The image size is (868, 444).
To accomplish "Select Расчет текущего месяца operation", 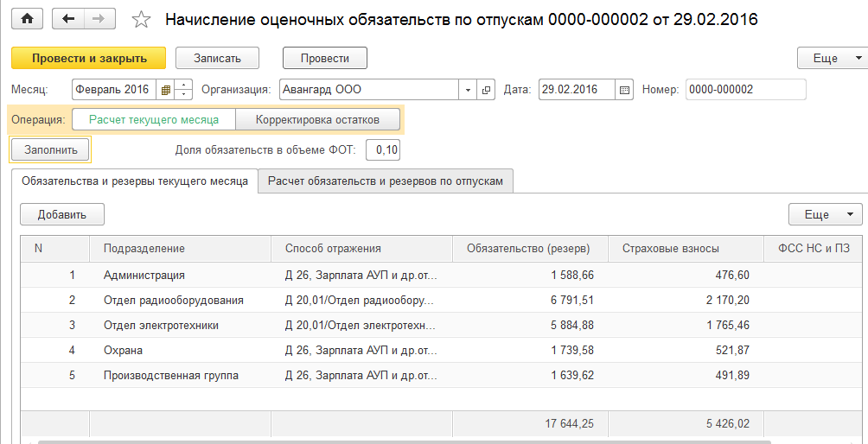I will pyautogui.click(x=154, y=119).
